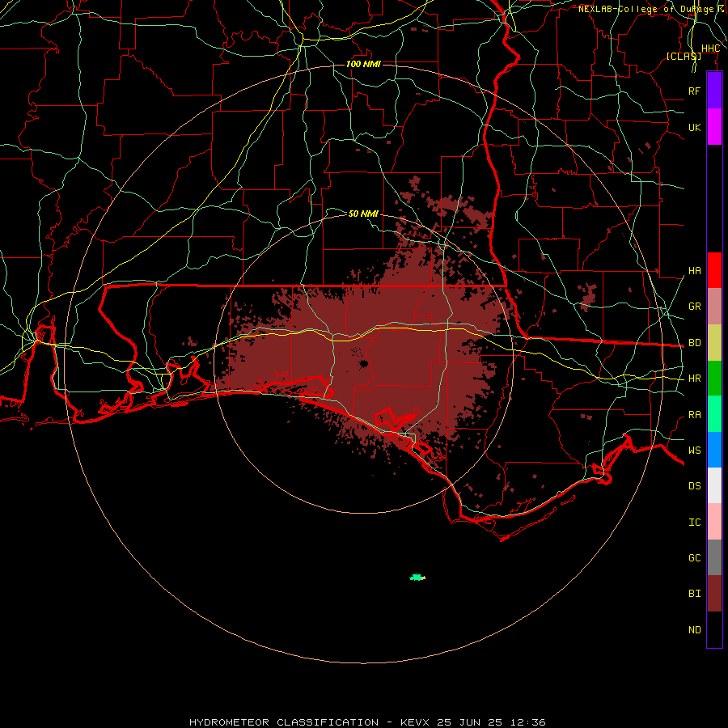The width and height of the screenshot is (728, 728).
Task: Click the WS legend label
Action: pos(694,451)
